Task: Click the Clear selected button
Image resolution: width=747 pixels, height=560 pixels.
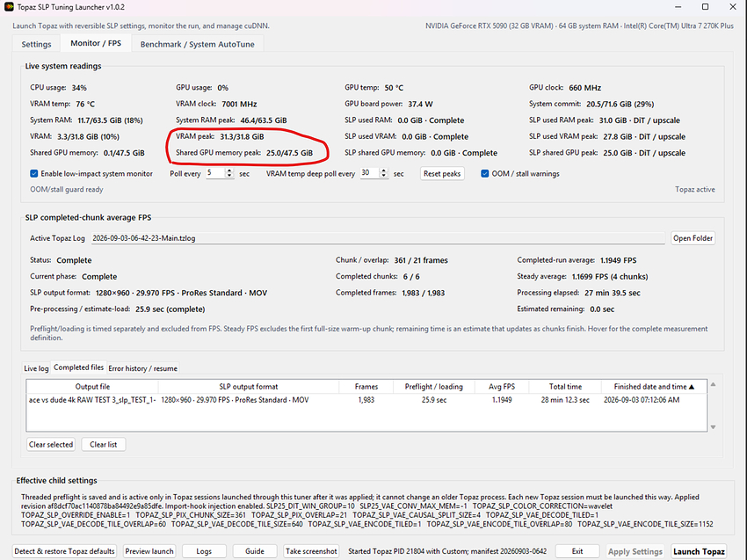Action: [x=51, y=445]
